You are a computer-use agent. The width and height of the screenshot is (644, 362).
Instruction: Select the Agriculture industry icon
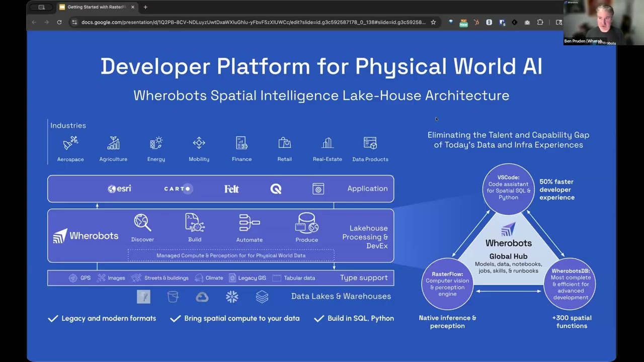113,143
